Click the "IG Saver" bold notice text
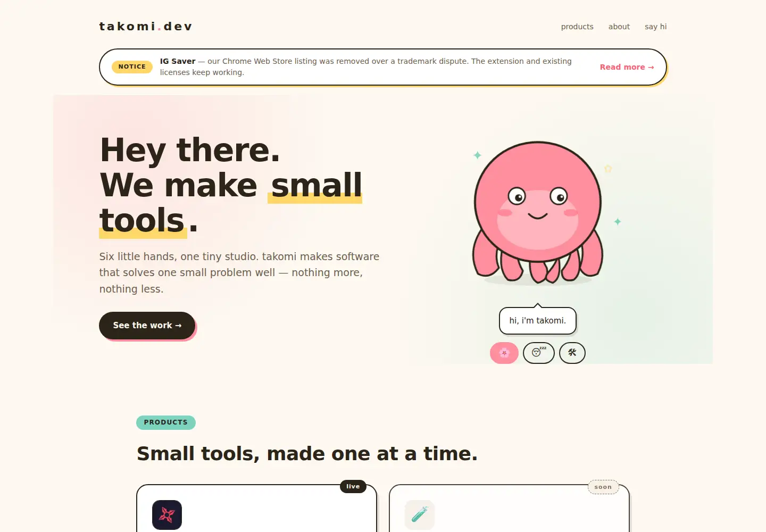766x532 pixels. tap(178, 61)
